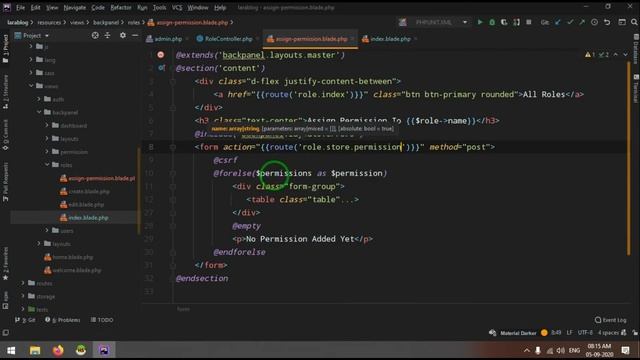Locate opened file in Project panel
The width and height of the screenshot is (640, 360).
click(x=95, y=36)
